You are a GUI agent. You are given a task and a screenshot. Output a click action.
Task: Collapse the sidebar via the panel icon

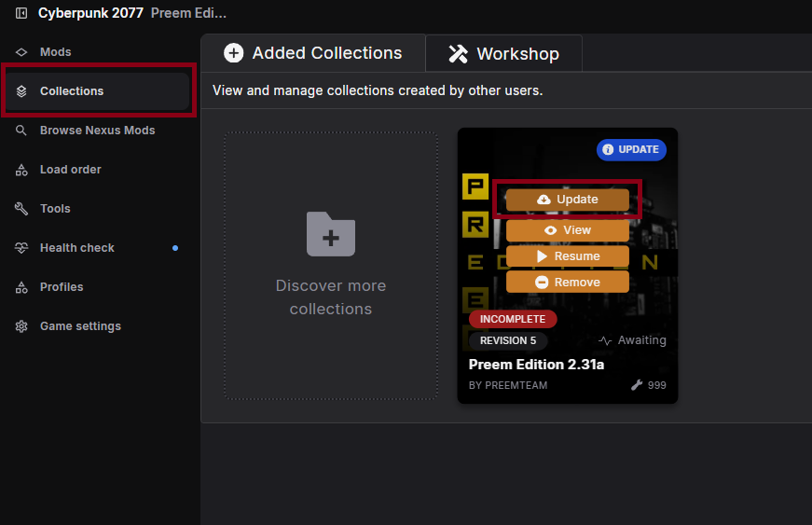[x=21, y=13]
